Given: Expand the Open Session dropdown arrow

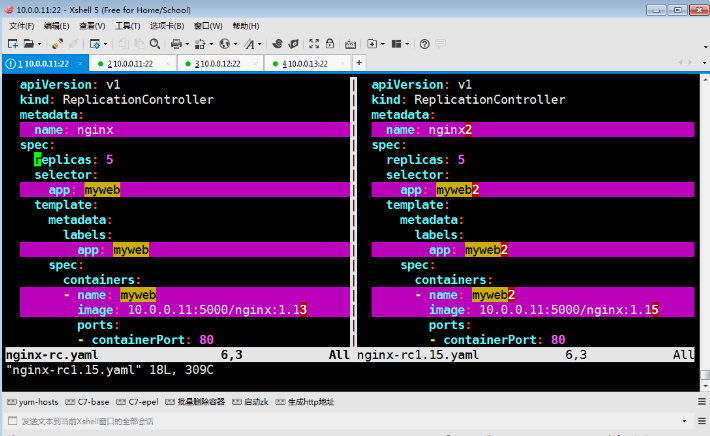Looking at the screenshot, I should [x=40, y=44].
